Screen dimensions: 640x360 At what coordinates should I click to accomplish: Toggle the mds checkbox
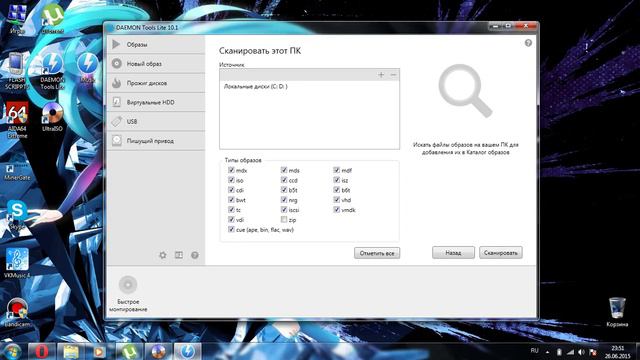point(284,170)
